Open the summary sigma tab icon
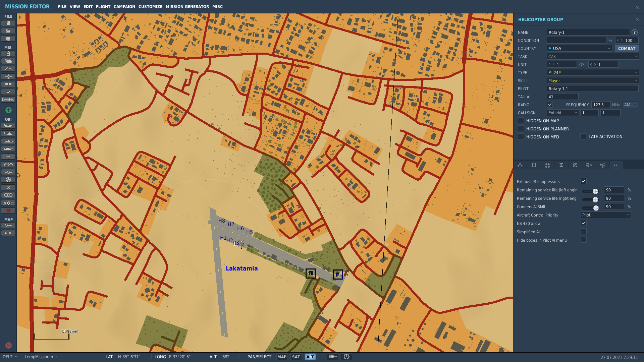 tap(561, 165)
